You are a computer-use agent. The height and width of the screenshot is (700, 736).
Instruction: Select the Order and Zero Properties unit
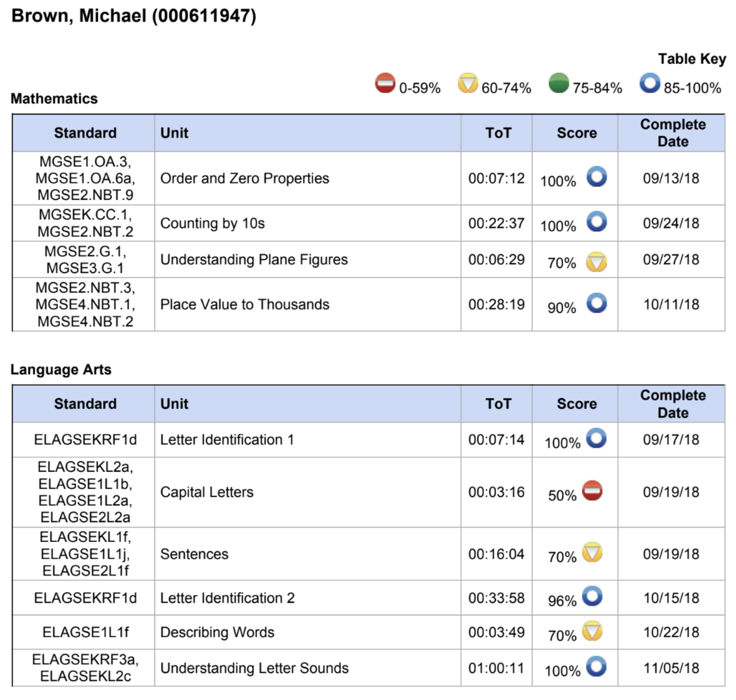point(245,178)
